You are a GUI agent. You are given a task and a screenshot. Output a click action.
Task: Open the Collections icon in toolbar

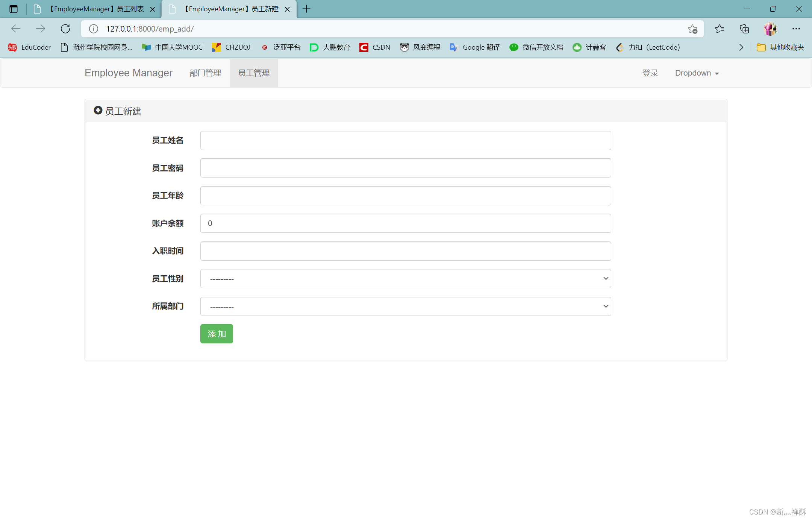tap(744, 29)
